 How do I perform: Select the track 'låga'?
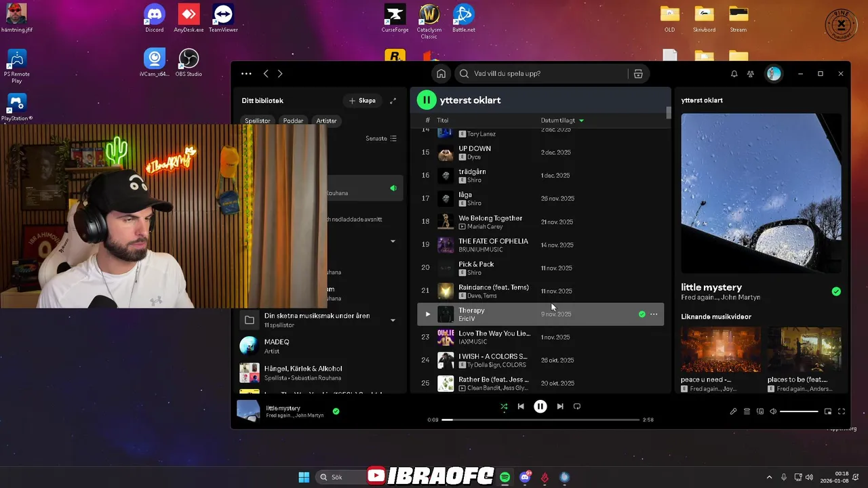click(x=540, y=199)
